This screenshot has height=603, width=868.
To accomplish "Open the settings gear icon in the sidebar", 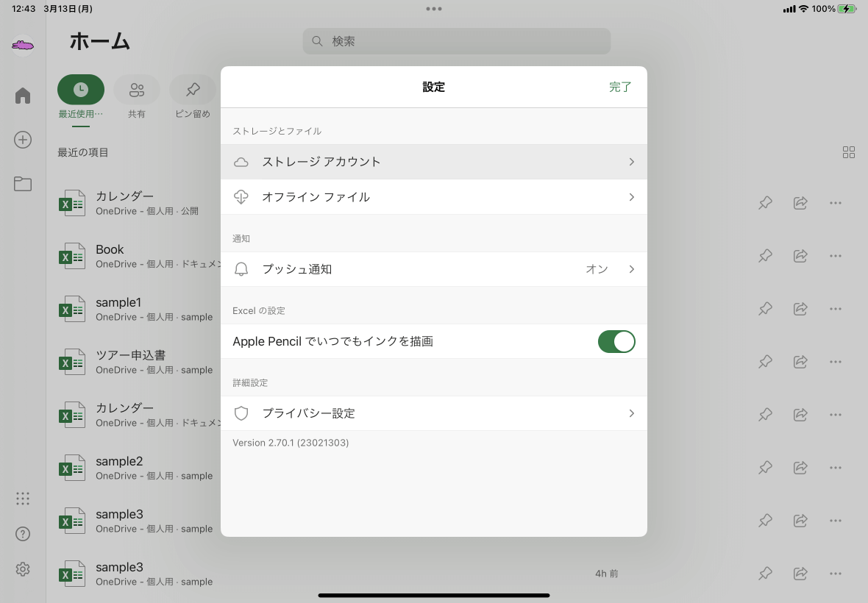I will click(23, 569).
